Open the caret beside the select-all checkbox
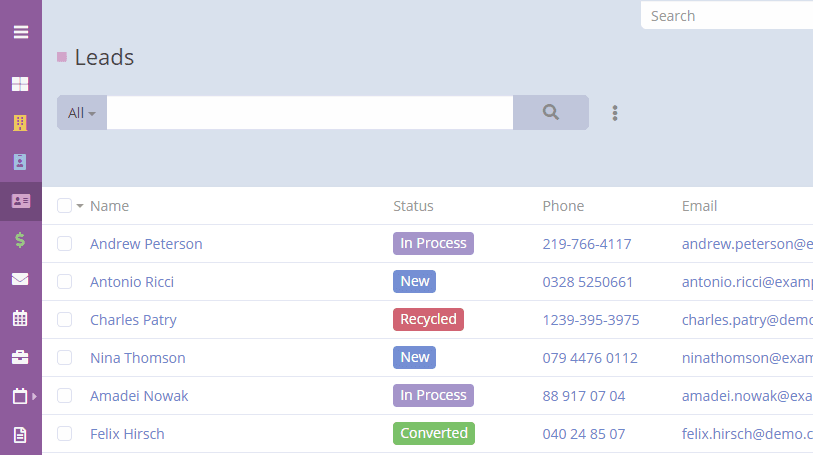Screen dimensions: 813x455 click(80, 206)
